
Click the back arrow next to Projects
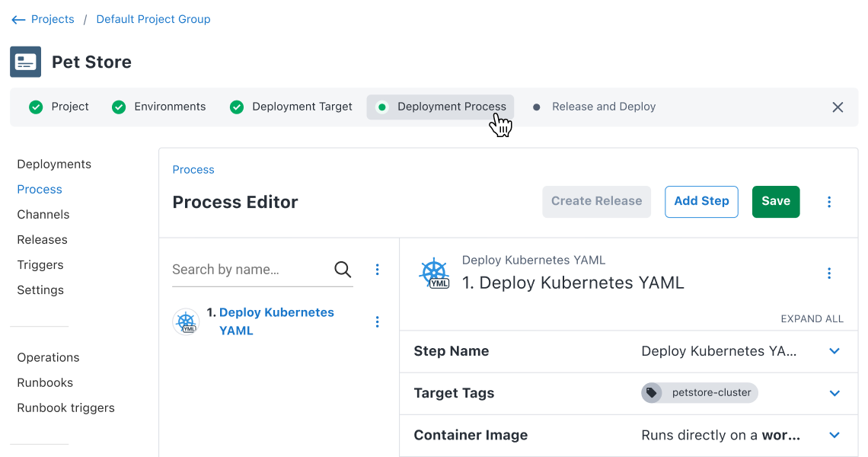click(x=18, y=20)
